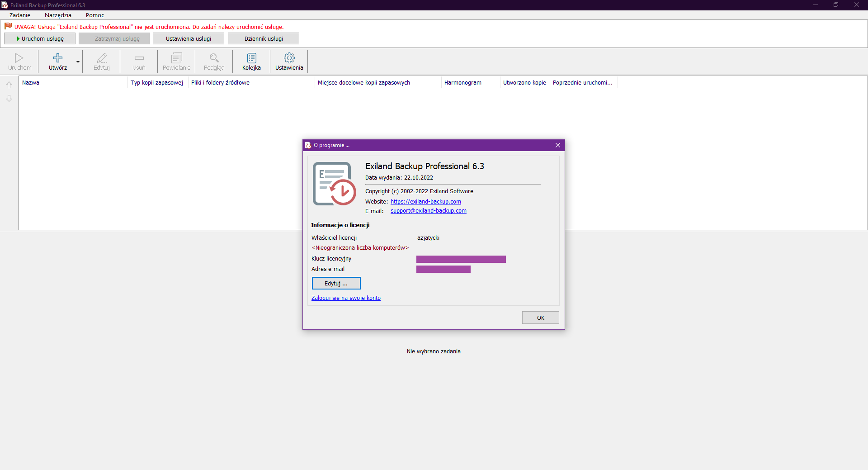Move task down with the arrow icon
The width and height of the screenshot is (868, 470).
(9, 98)
